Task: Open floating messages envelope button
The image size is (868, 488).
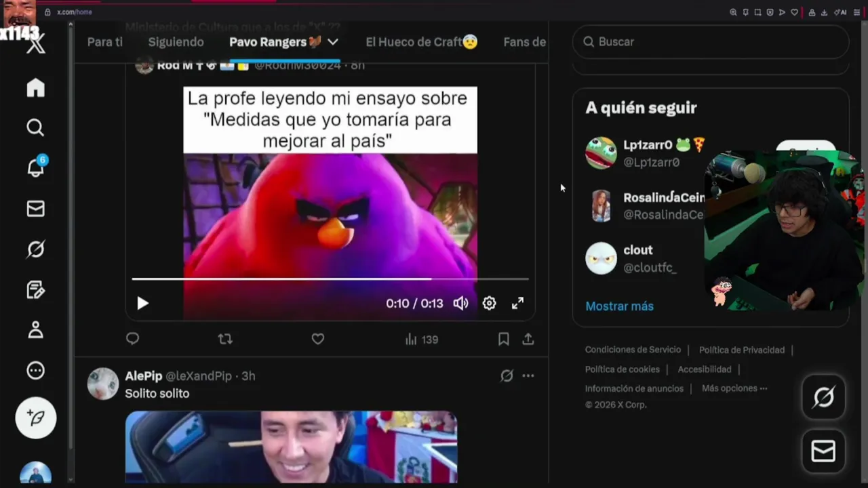Action: pyautogui.click(x=823, y=451)
